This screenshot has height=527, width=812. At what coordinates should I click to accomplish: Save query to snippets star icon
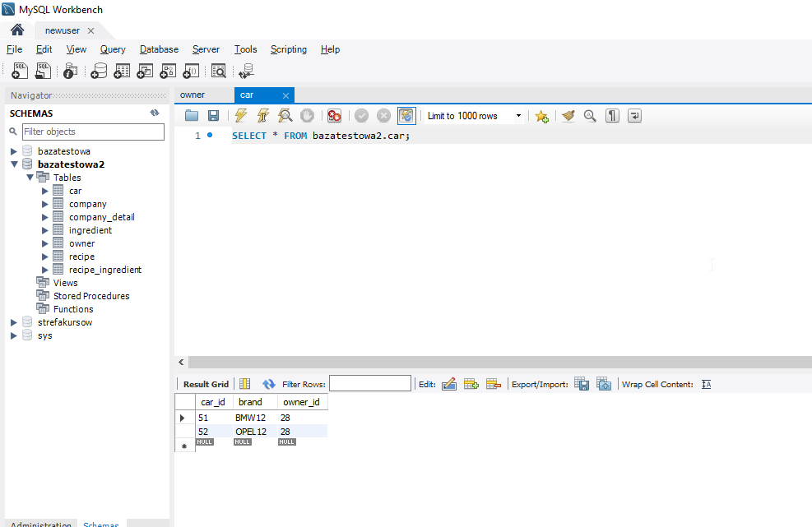tap(541, 116)
